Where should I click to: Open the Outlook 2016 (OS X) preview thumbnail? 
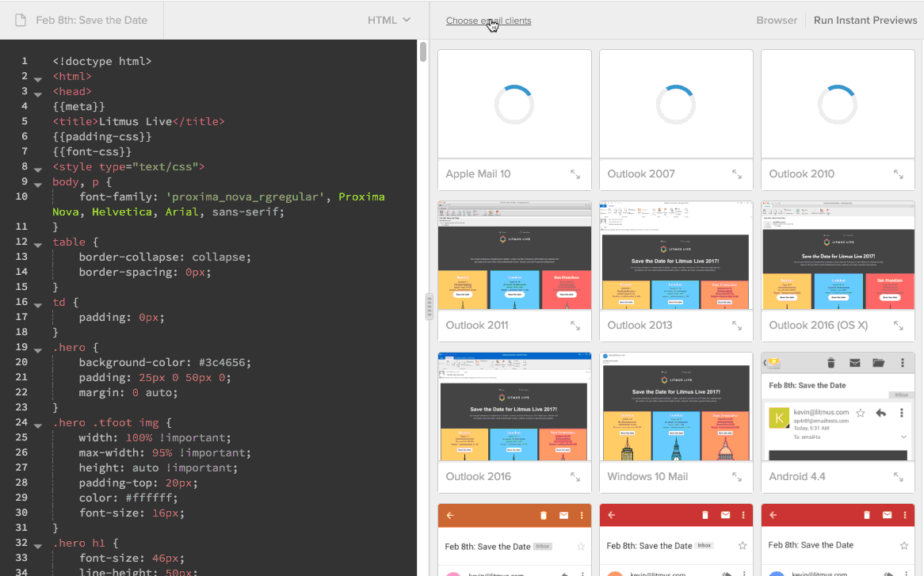[x=838, y=256]
